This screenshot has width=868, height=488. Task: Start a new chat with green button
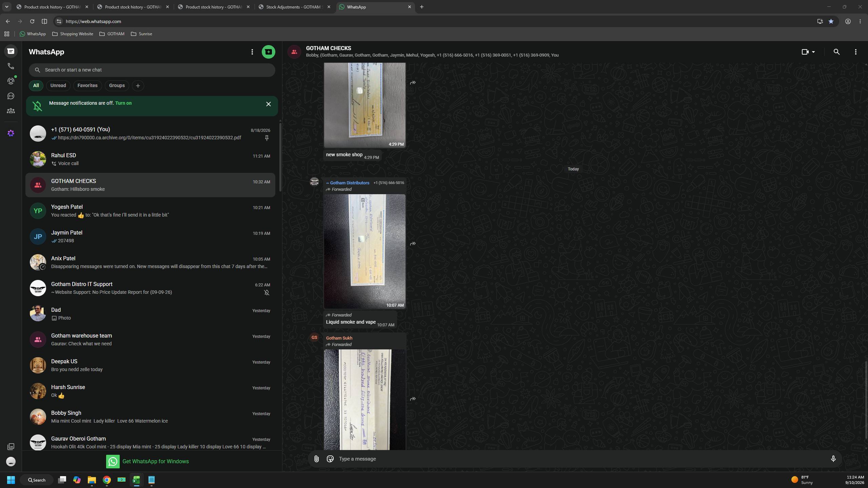[x=268, y=52]
